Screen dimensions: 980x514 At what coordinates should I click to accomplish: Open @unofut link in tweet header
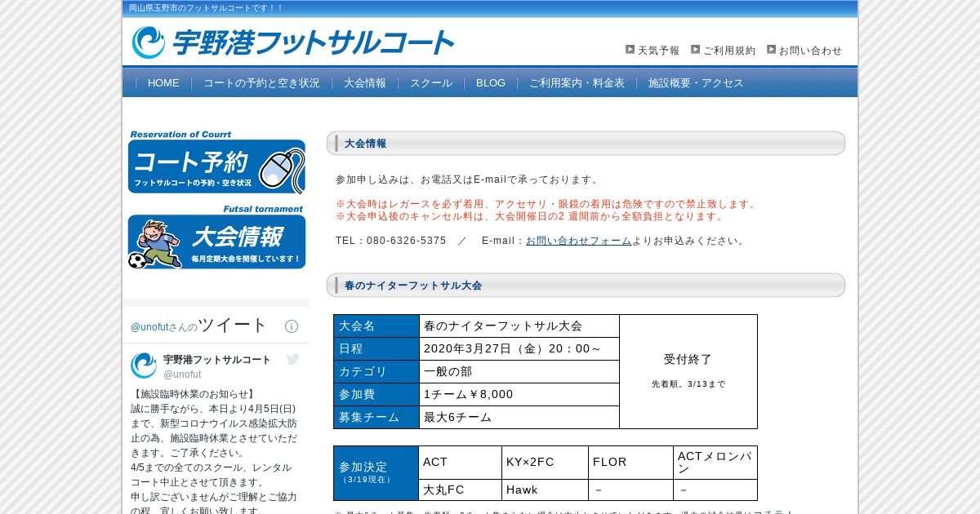point(182,374)
